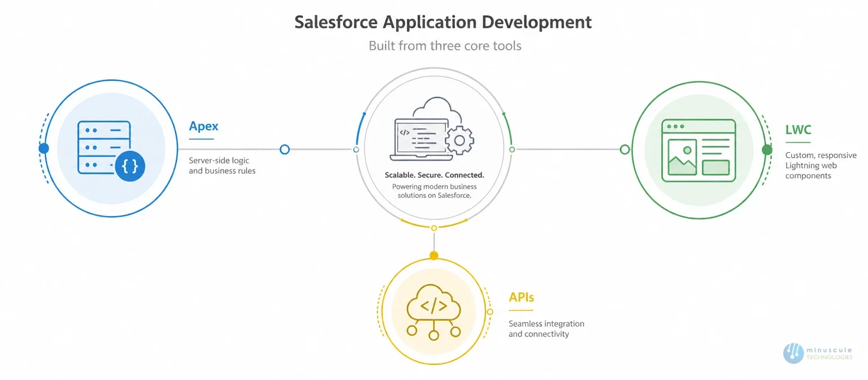Click the solid blue dot on Apex circle

[x=44, y=149]
